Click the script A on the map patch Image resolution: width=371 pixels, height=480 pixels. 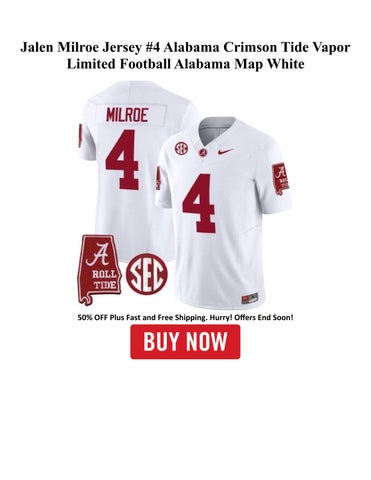[98, 254]
